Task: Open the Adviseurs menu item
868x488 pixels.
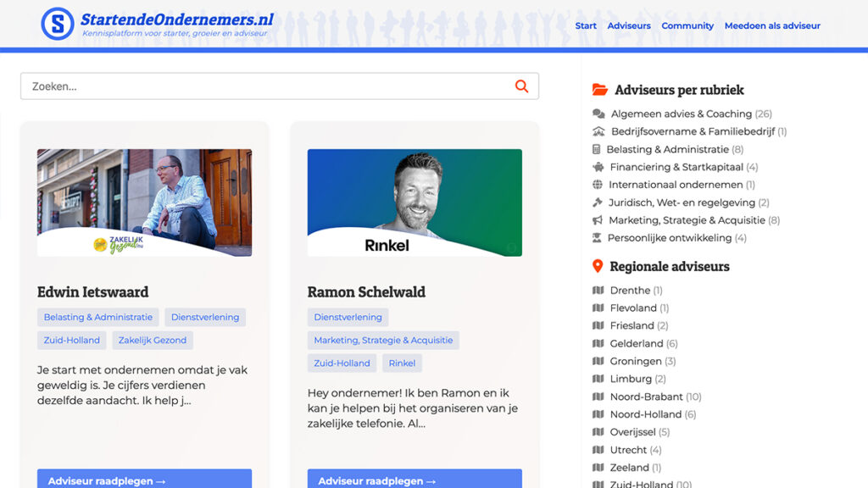Action: pyautogui.click(x=629, y=25)
